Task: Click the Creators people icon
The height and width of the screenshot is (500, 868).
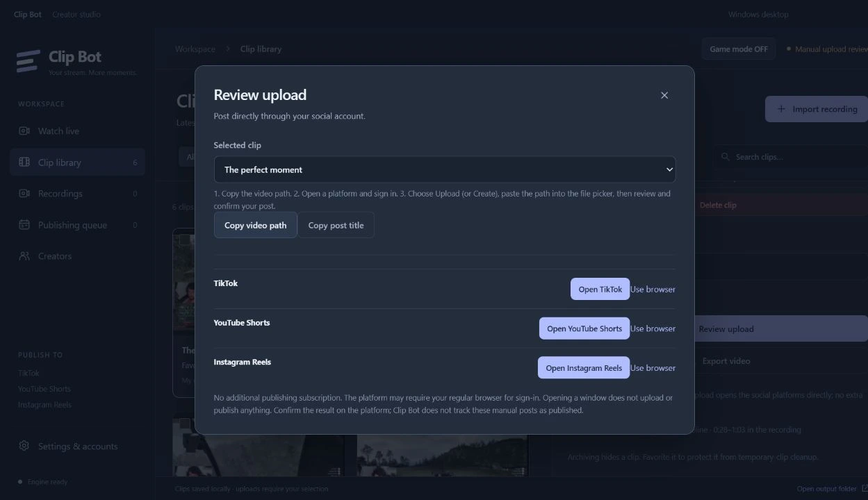Action: pyautogui.click(x=24, y=256)
